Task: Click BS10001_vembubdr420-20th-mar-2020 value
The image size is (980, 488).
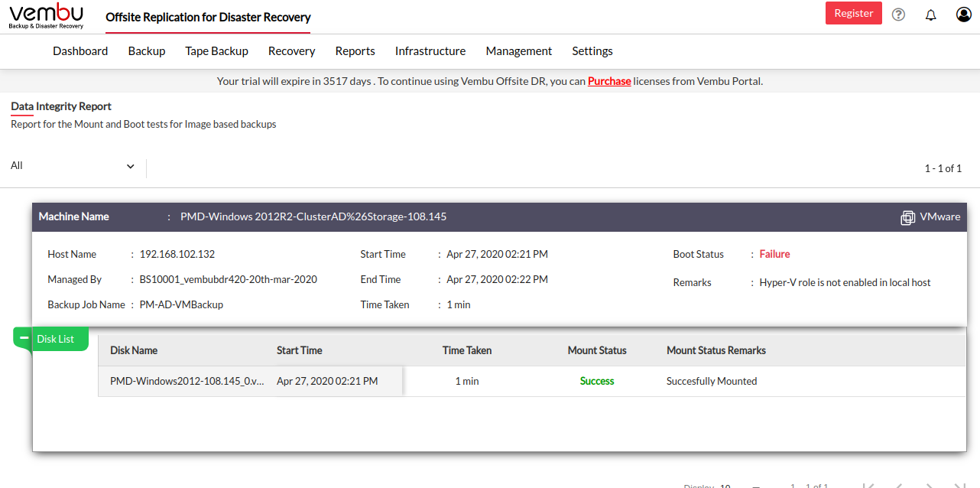Action: pyautogui.click(x=228, y=279)
